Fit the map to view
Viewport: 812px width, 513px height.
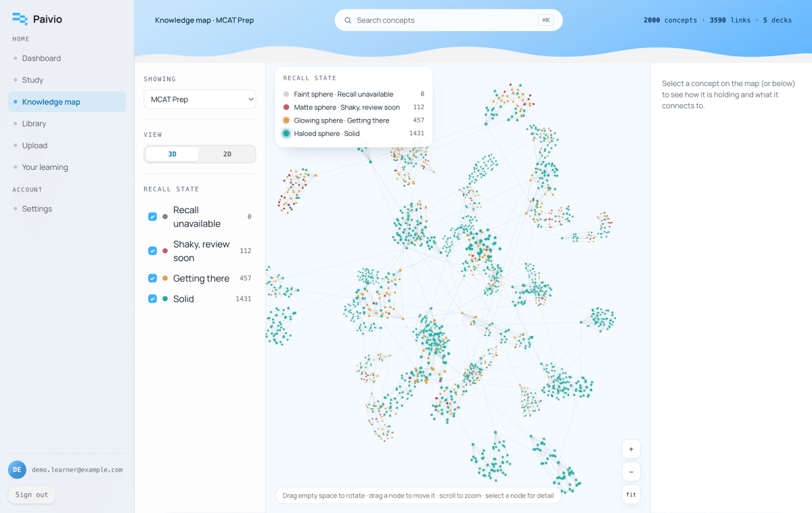(631, 495)
